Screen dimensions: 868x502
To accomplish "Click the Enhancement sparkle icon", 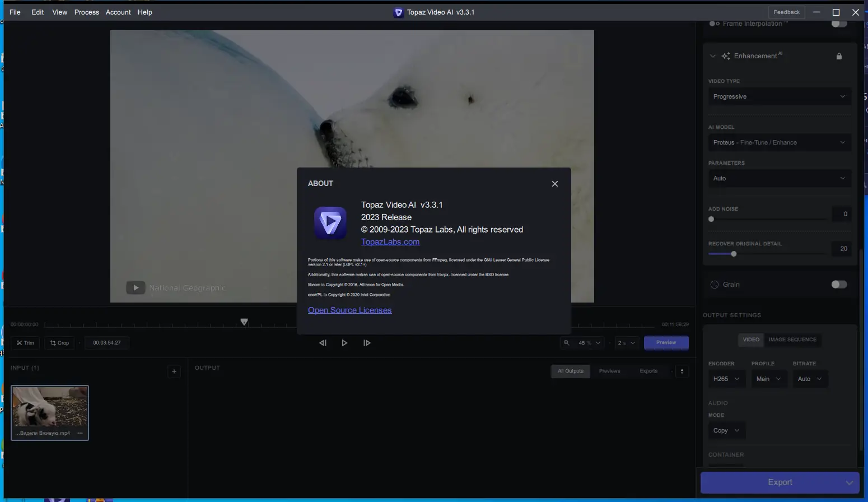I will coord(726,56).
